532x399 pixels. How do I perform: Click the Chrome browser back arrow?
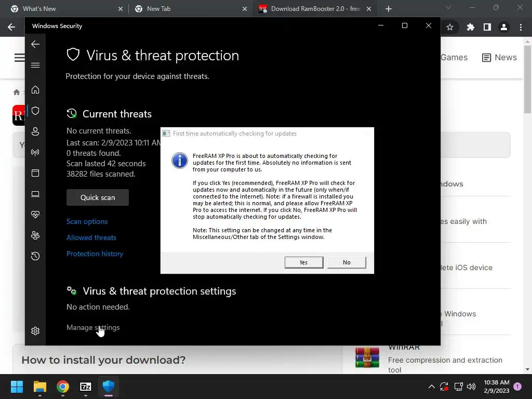pyautogui.click(x=11, y=27)
